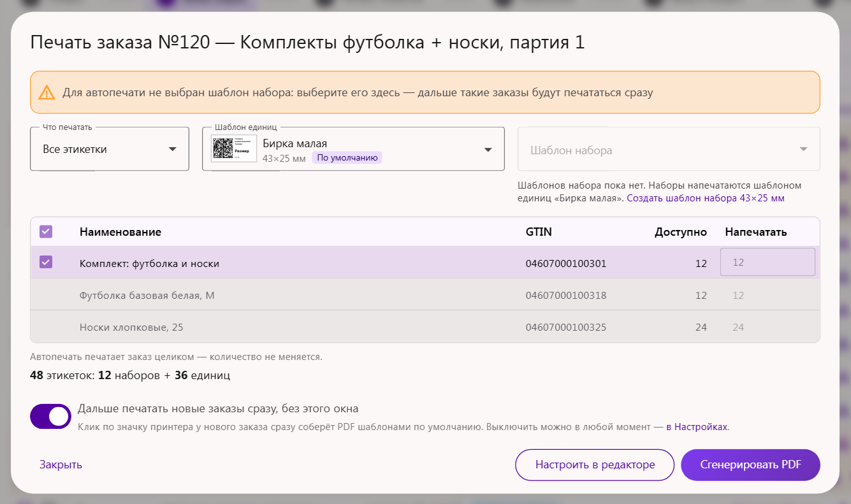
Task: Click the Закрыть button
Action: point(61,464)
